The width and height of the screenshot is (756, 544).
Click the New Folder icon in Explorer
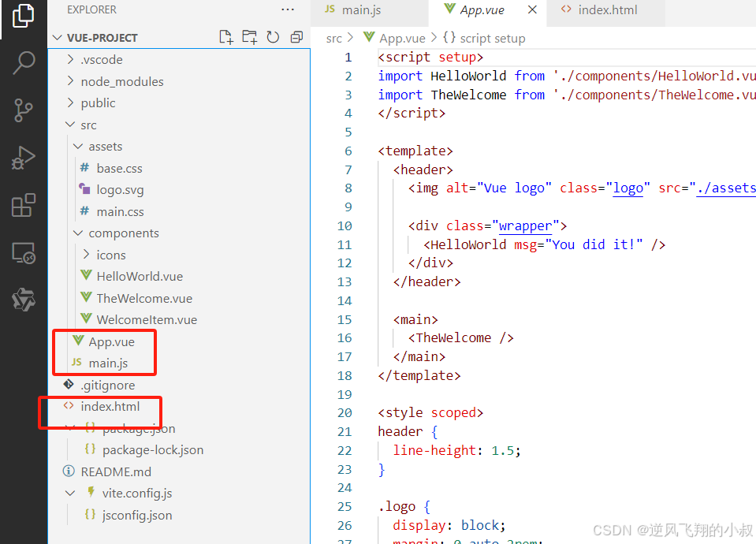coord(250,37)
